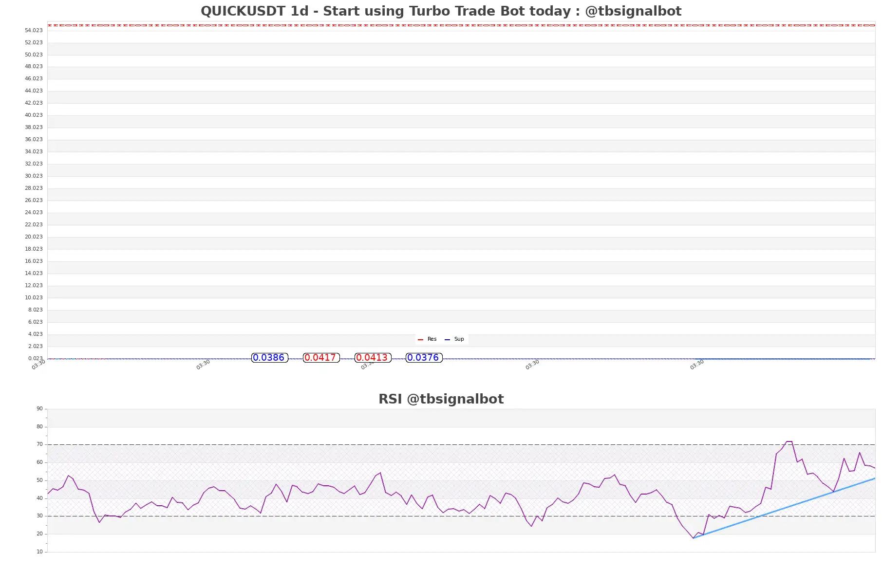Click the RSI axis value 10
This screenshot has width=882, height=588.
click(x=39, y=552)
